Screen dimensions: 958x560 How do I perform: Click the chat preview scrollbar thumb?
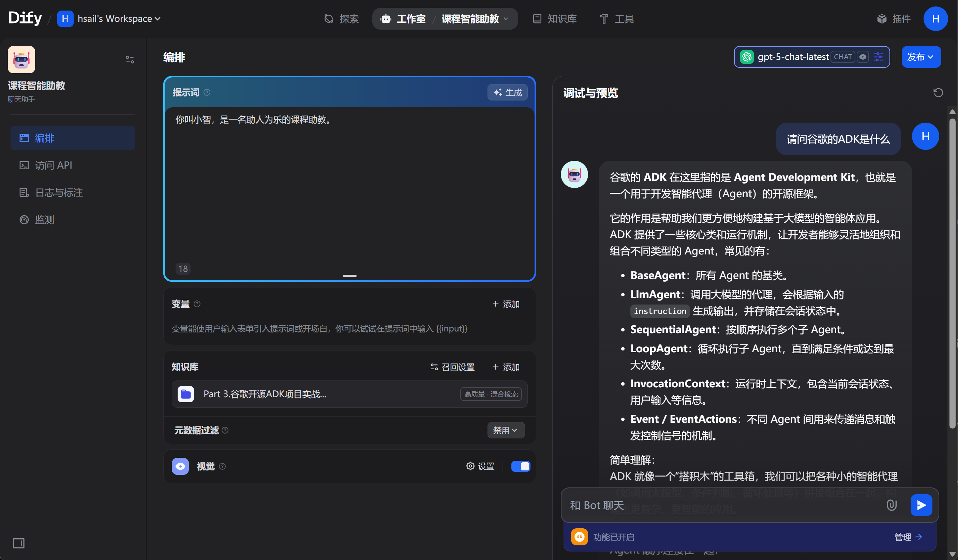pyautogui.click(x=952, y=274)
